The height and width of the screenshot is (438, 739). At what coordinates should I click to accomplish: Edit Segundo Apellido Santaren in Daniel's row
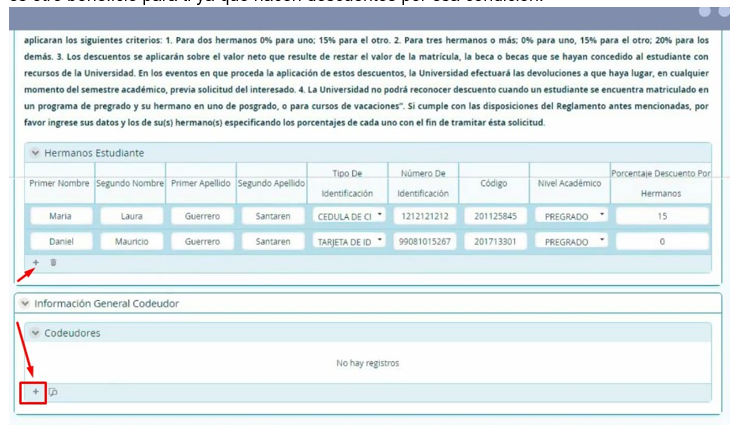pyautogui.click(x=273, y=241)
